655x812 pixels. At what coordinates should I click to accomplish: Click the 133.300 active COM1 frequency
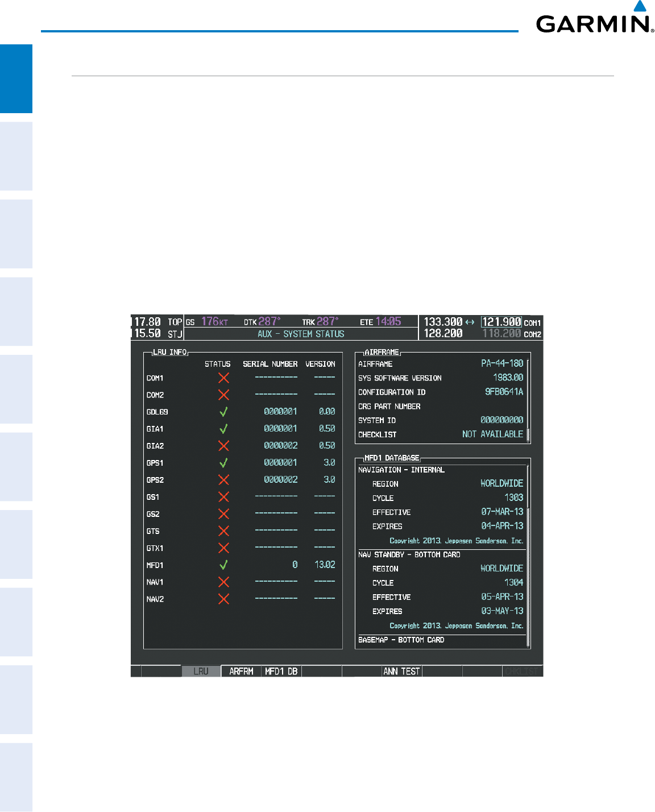(443, 322)
